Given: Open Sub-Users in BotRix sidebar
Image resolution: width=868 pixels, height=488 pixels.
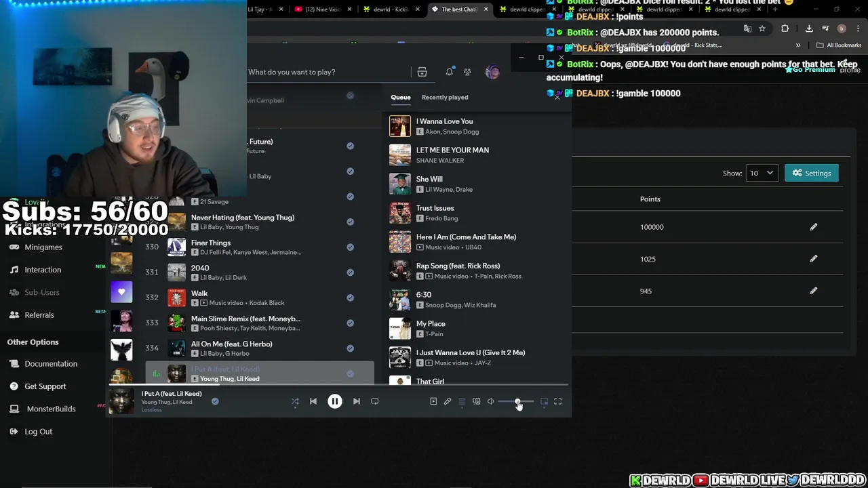Looking at the screenshot, I should point(42,292).
